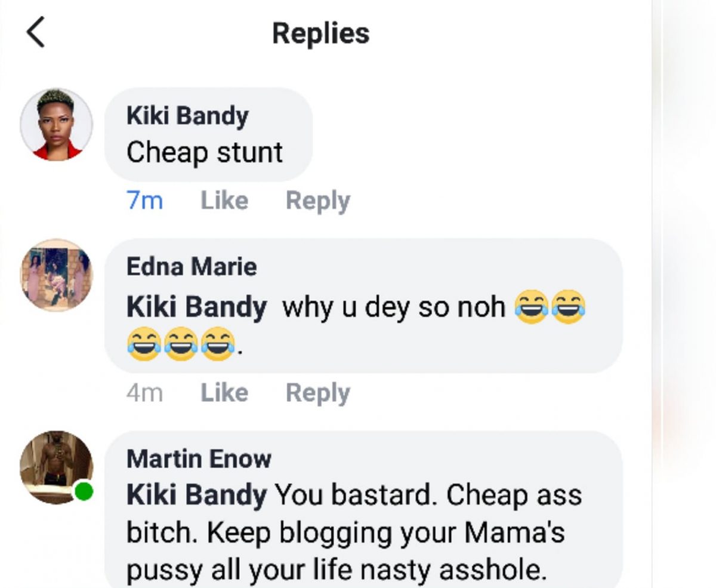Open Edna Marie's profile picture

[x=57, y=276]
